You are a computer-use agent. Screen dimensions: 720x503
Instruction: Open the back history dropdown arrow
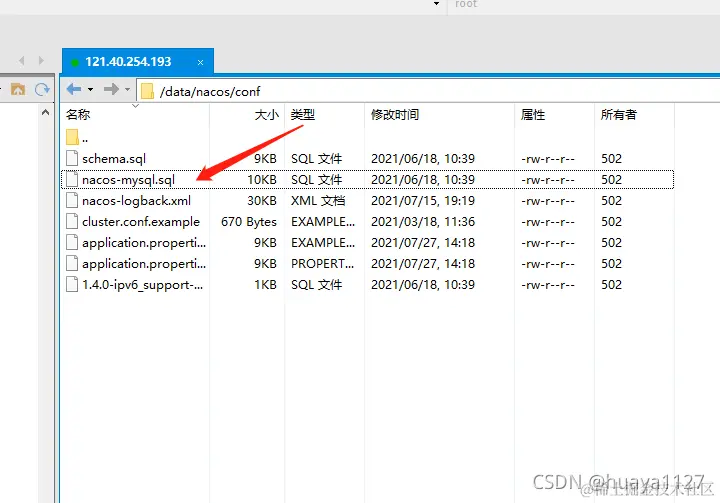(x=90, y=89)
